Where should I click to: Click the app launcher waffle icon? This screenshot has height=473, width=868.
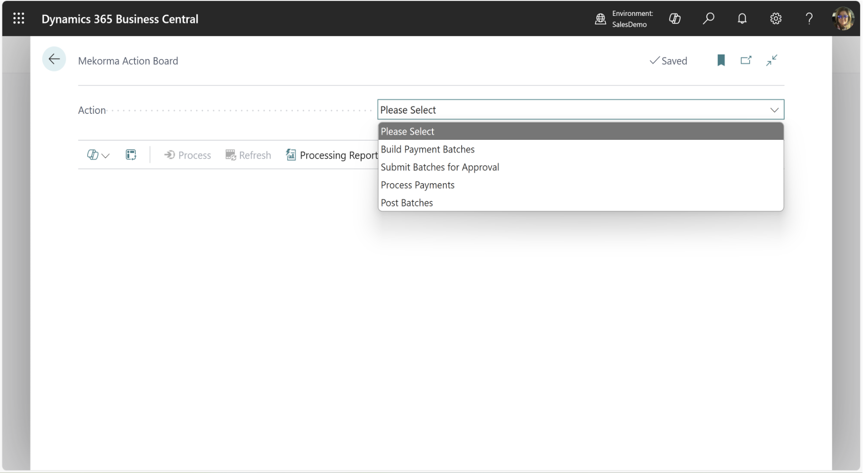19,18
